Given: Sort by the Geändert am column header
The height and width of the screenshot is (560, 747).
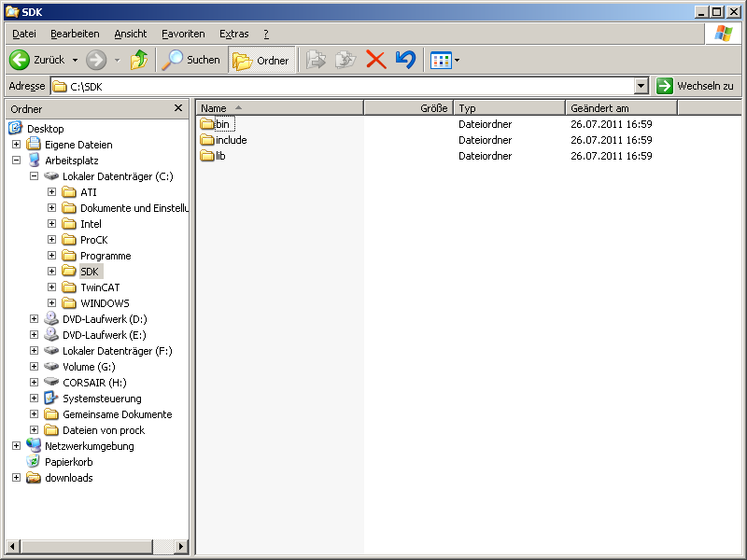Looking at the screenshot, I should click(x=621, y=108).
